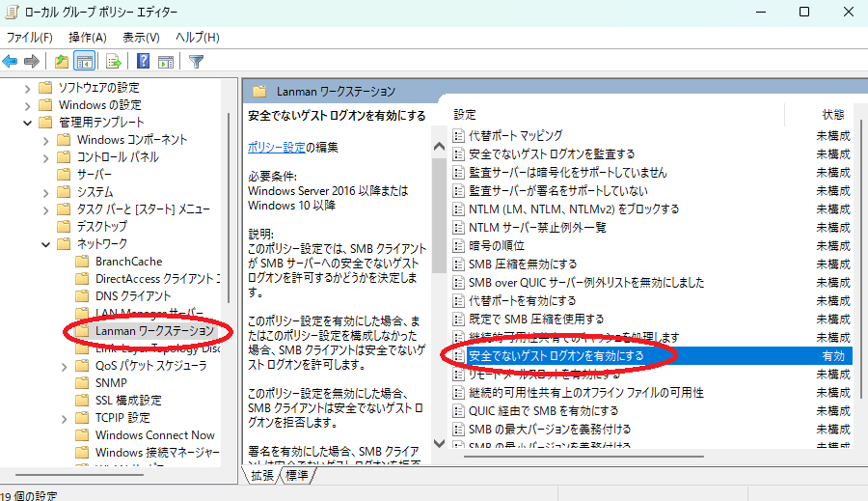This screenshot has width=868, height=501.
Task: Click the Export list toolbar icon
Action: (x=113, y=62)
